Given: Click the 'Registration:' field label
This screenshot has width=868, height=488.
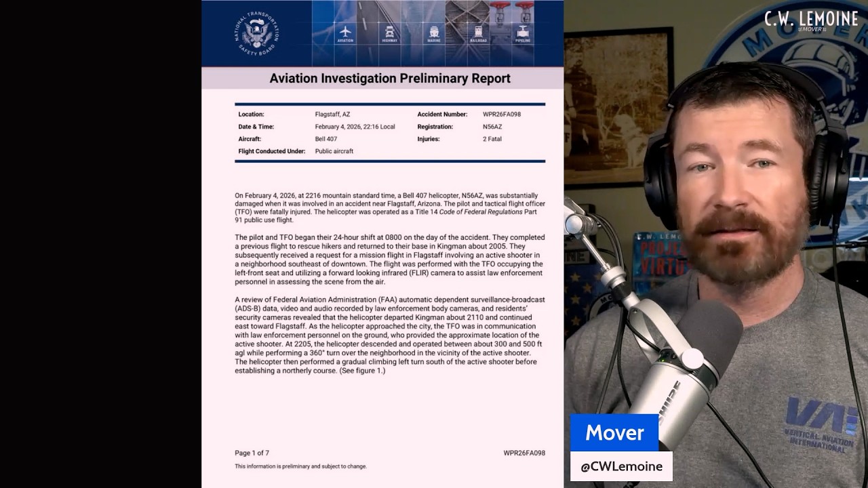Looking at the screenshot, I should [435, 127].
